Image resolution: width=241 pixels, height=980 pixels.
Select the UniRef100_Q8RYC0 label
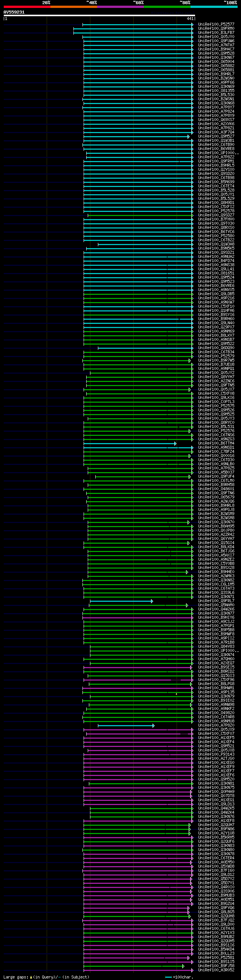tap(216, 423)
